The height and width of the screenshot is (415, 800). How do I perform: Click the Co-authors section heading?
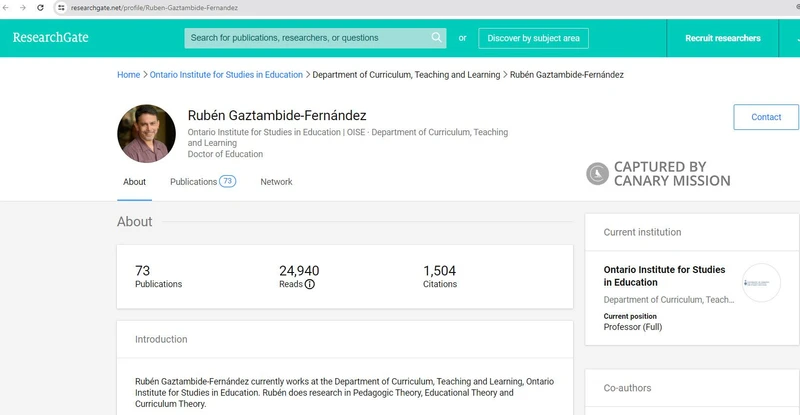(627, 388)
